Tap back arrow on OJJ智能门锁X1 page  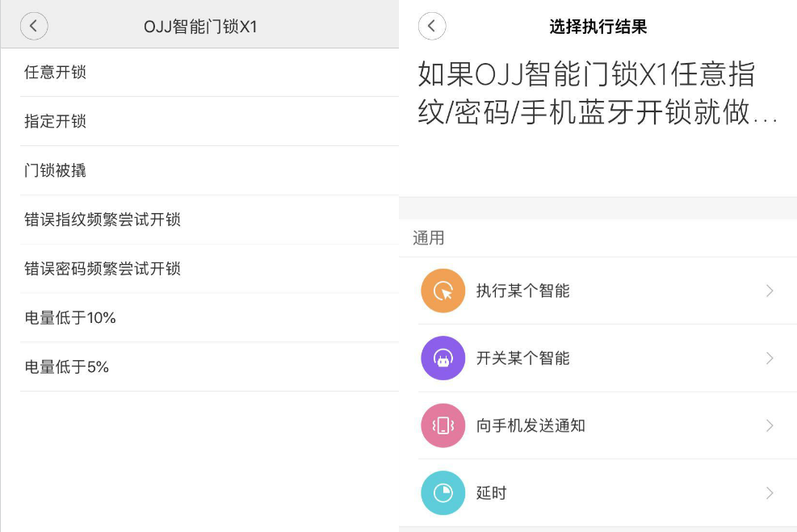[x=34, y=26]
